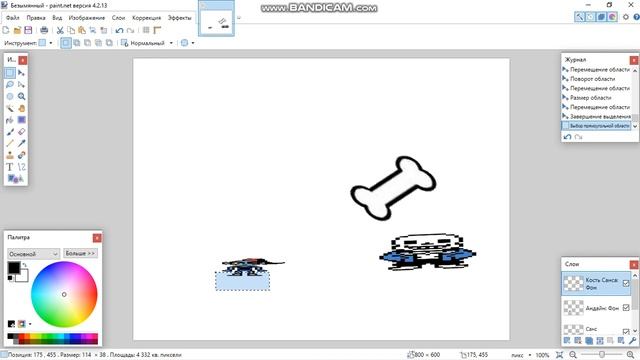Open the Вид menu
Image resolution: width=640 pixels, height=360 pixels.
point(57,18)
